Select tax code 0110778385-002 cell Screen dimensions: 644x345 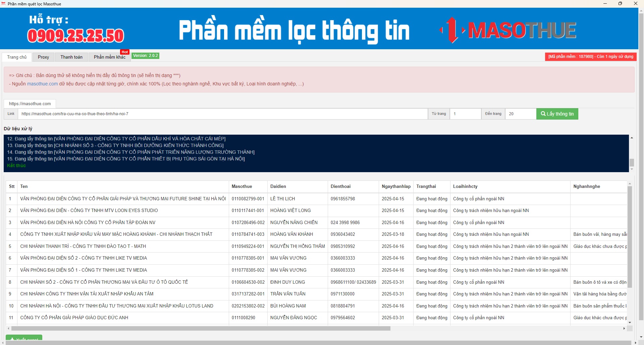coord(248,270)
